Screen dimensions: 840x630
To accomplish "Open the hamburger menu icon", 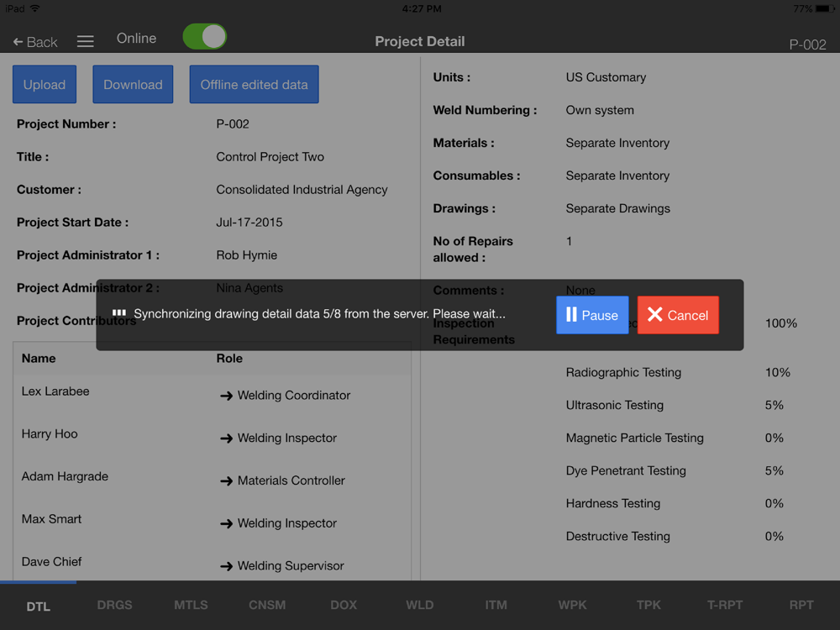I will click(85, 41).
